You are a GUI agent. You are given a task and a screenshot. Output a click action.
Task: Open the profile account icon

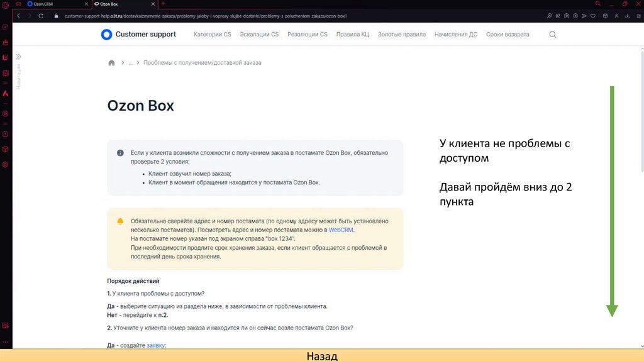(x=616, y=16)
